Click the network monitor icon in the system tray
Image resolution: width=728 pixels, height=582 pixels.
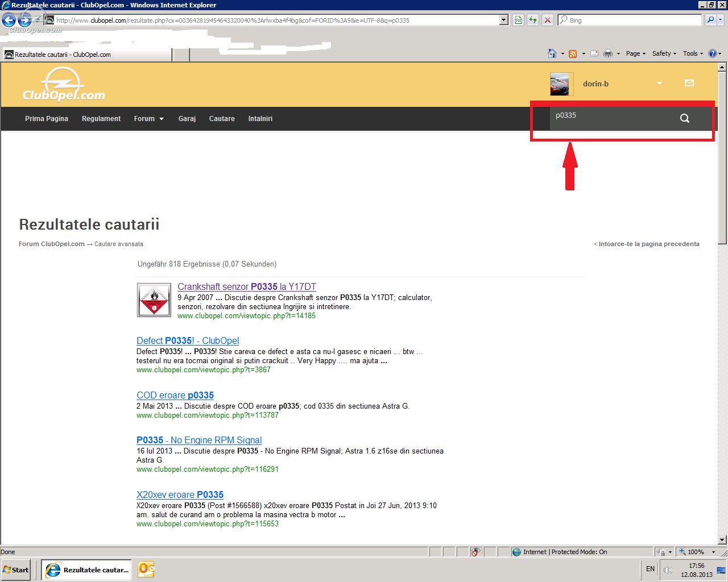click(721, 570)
